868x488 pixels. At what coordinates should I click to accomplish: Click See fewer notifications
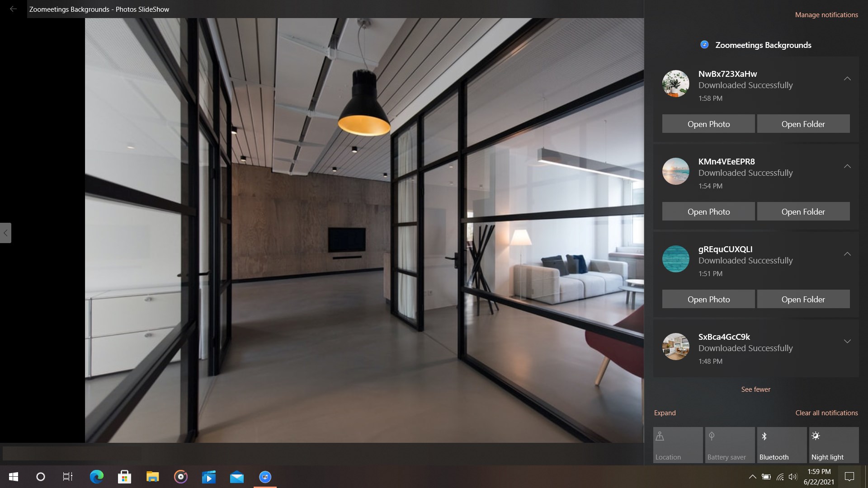[x=755, y=389]
